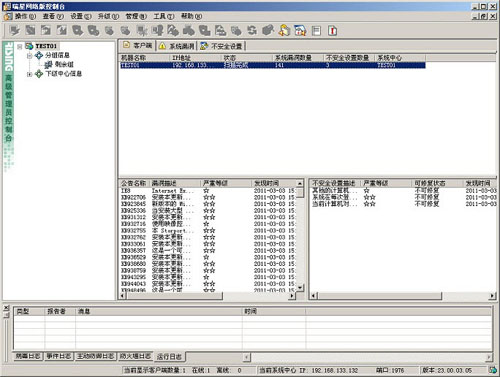This screenshot has width=500, height=377.
Task: Click the horizontal scrollbar thumb under the 不安全设置 list
Action: pos(380,296)
